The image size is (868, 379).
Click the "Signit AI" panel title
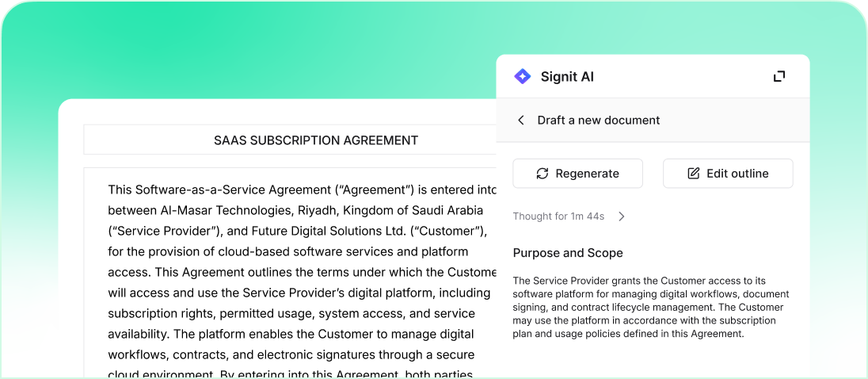point(567,77)
